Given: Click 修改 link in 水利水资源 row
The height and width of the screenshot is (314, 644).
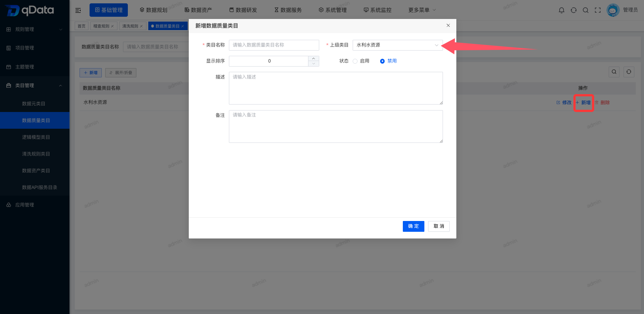Looking at the screenshot, I should [x=564, y=103].
